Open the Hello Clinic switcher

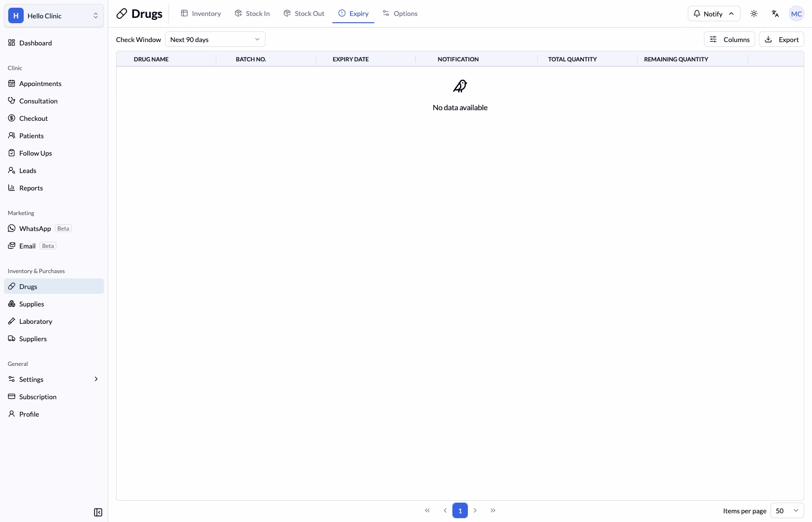pyautogui.click(x=54, y=16)
